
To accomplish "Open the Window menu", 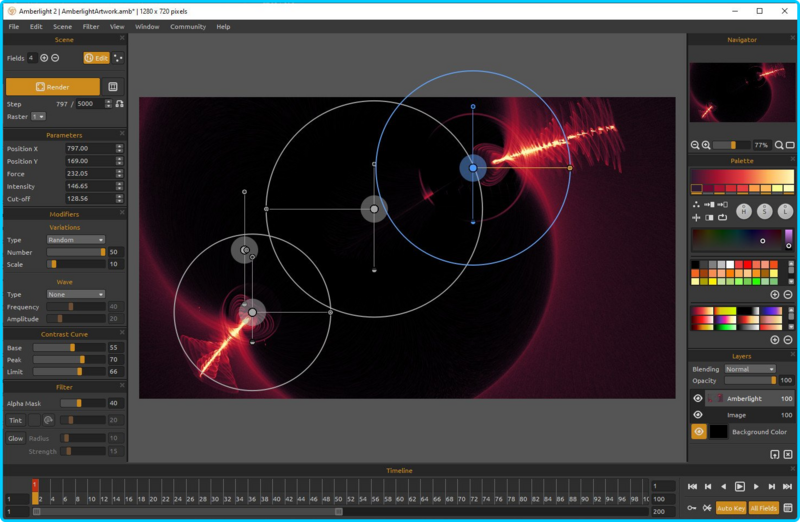I will pos(147,27).
